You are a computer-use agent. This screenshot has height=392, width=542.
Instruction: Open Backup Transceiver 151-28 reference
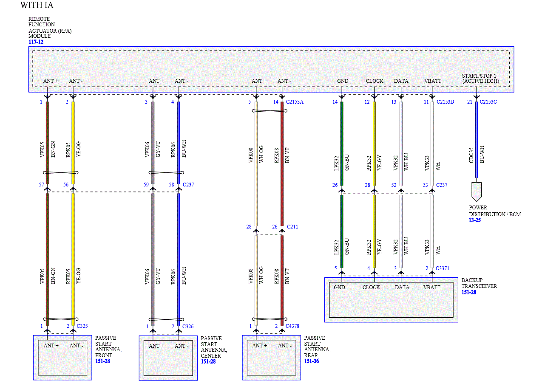tap(468, 293)
